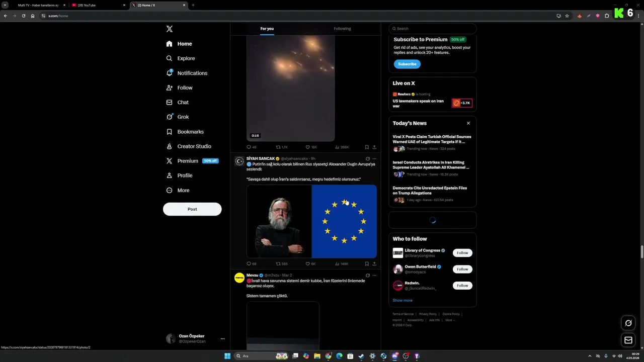The width and height of the screenshot is (644, 362).
Task: Open the Explore page
Action: point(181,58)
